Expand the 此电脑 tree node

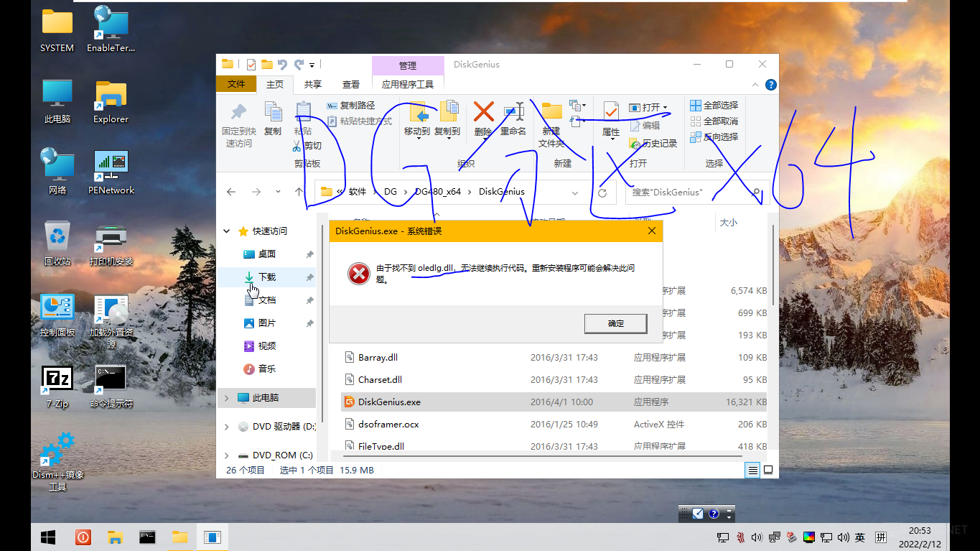pyautogui.click(x=227, y=398)
